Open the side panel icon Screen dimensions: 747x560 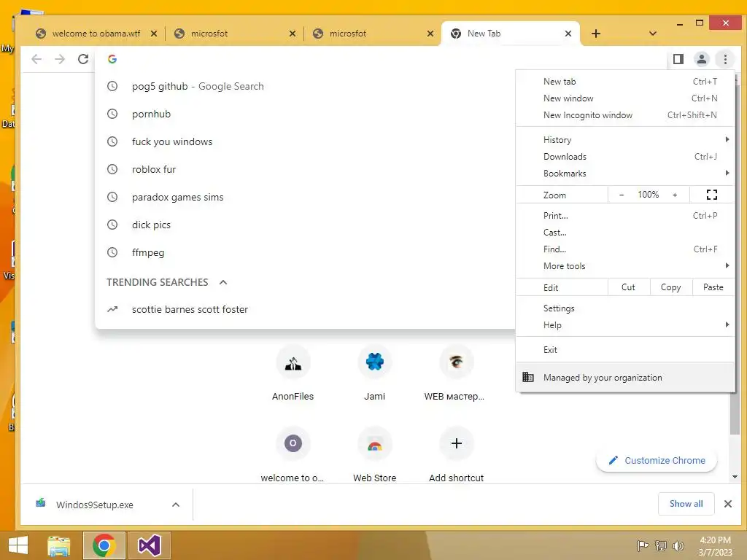(678, 59)
